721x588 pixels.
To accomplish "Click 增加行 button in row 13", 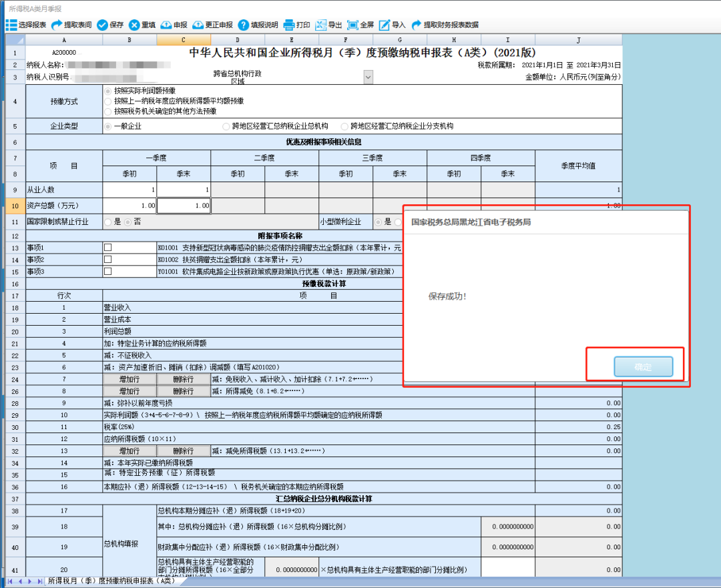I will [130, 451].
